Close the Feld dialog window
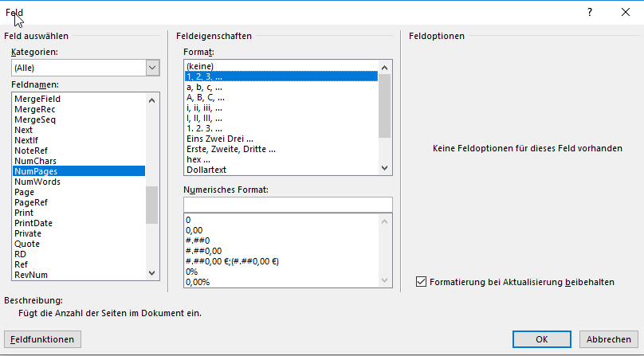 point(626,12)
